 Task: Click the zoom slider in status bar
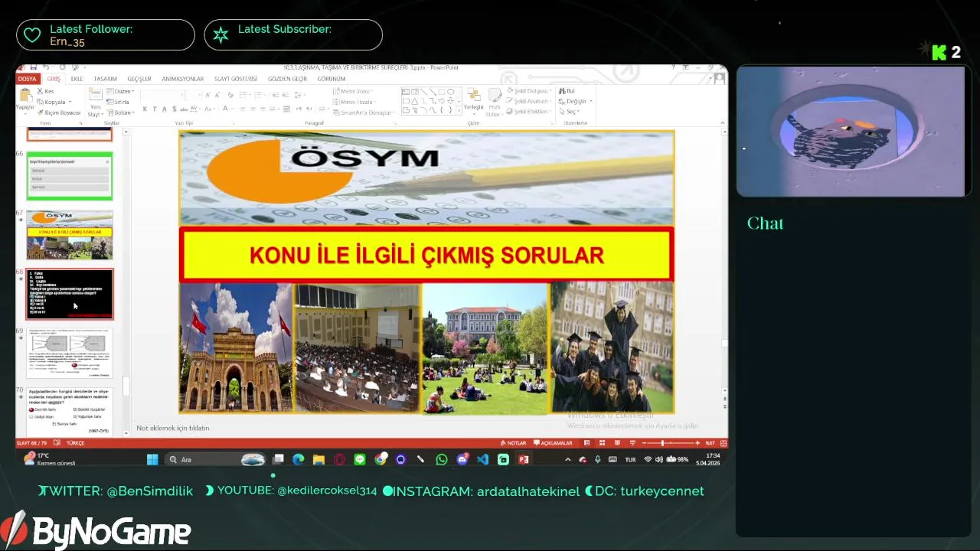click(671, 443)
